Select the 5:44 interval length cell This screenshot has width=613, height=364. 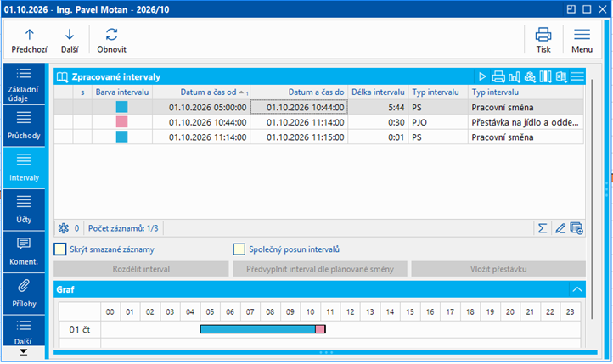(378, 108)
